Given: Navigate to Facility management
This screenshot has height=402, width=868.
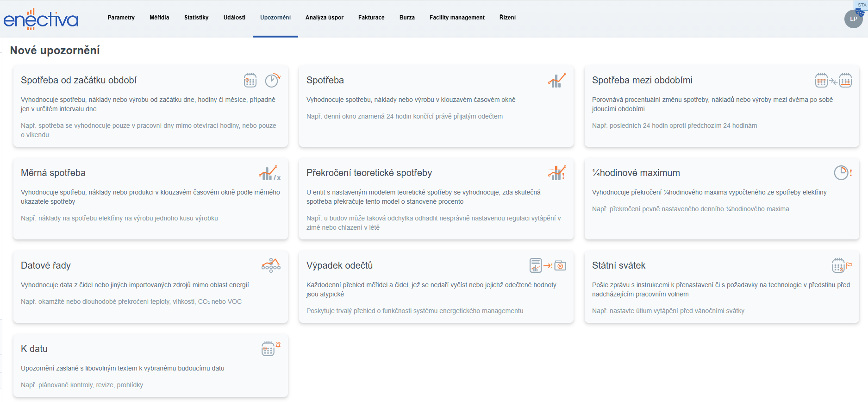Looking at the screenshot, I should coord(457,18).
